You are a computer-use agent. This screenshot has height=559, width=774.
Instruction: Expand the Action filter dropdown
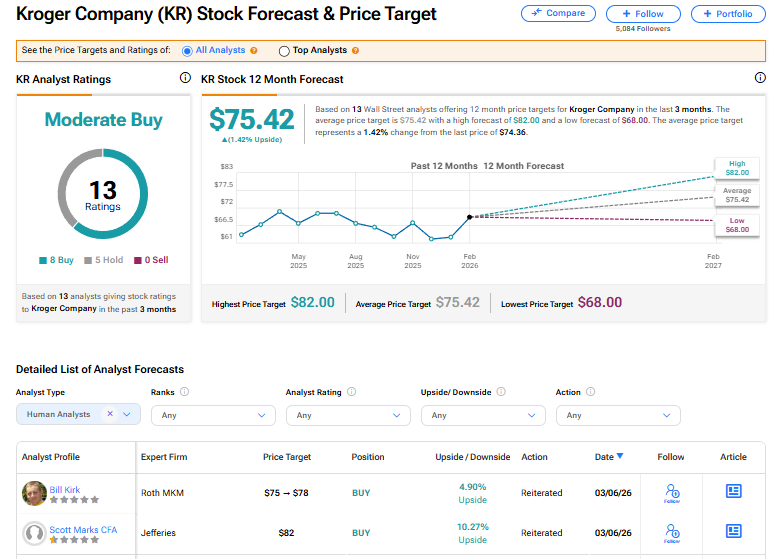point(618,415)
